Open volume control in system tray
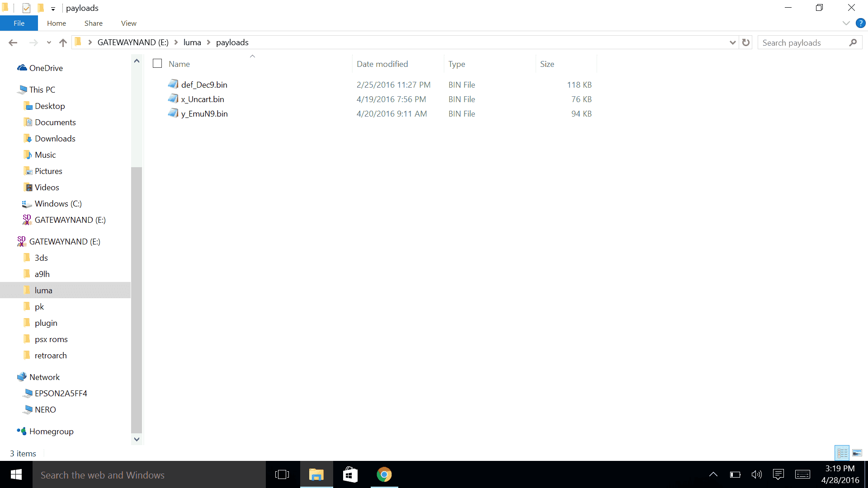 tap(756, 474)
